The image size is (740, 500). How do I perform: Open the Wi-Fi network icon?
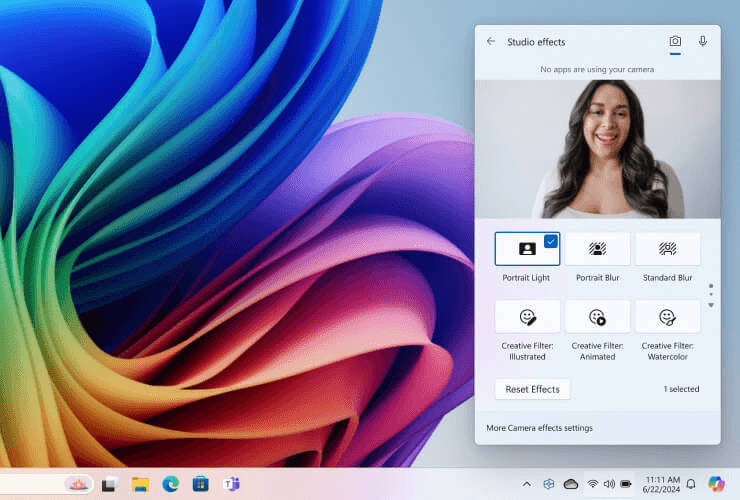(593, 484)
